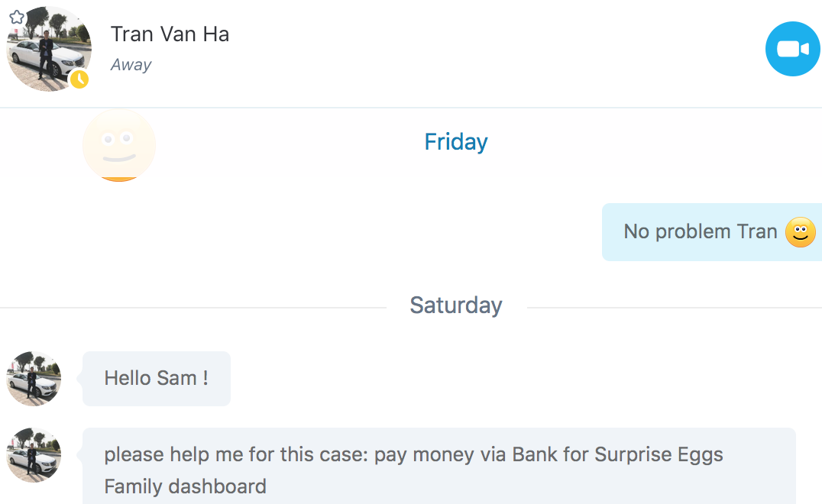
Task: Click the contact name Tran Van Ha
Action: click(170, 34)
